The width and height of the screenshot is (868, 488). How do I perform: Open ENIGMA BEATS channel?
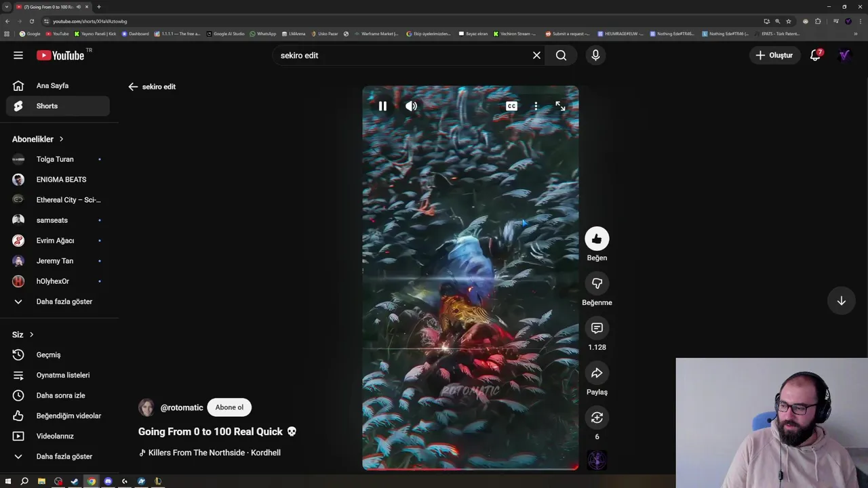[x=58, y=180]
